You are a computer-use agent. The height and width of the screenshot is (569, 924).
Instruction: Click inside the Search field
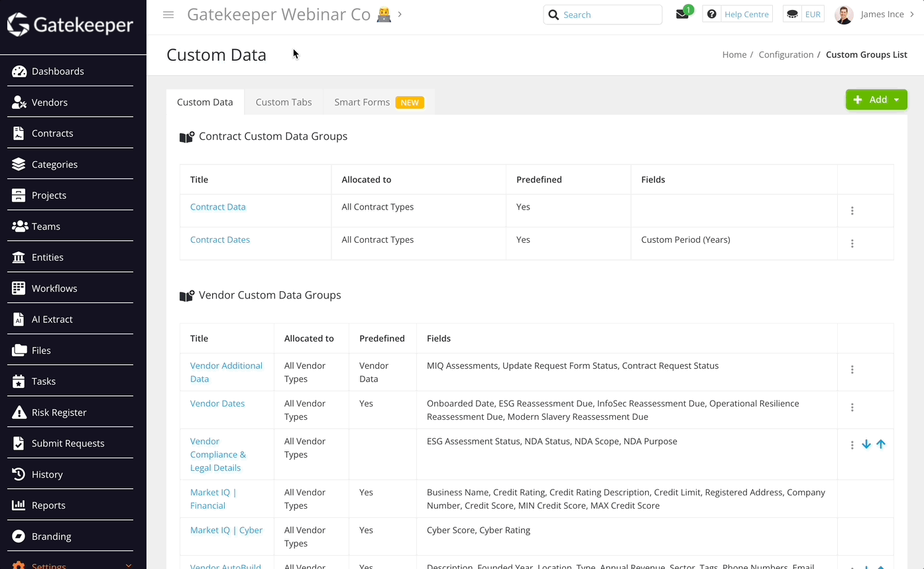pyautogui.click(x=603, y=14)
